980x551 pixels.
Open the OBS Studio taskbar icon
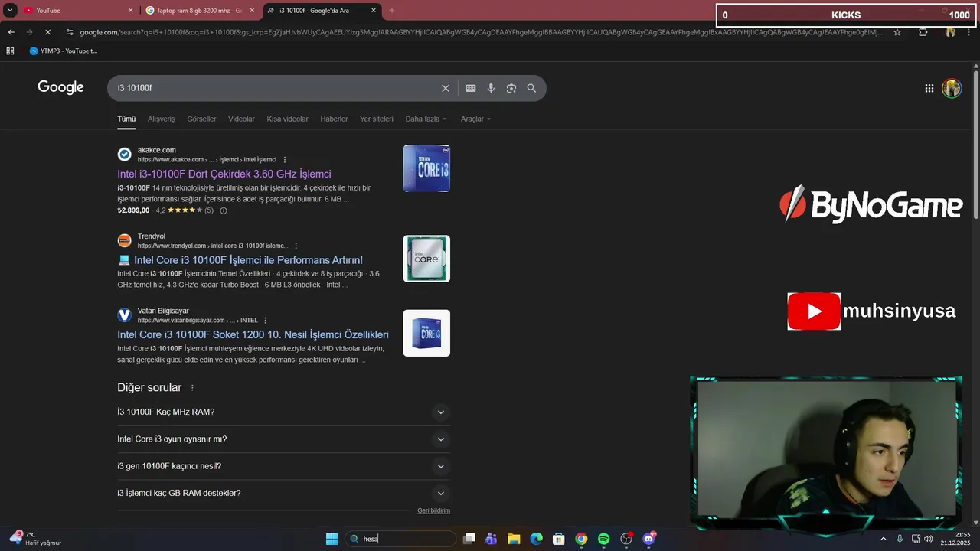point(626,539)
